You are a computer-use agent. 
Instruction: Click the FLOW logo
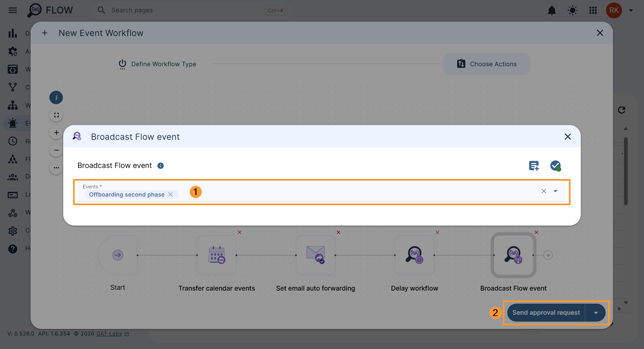50,10
